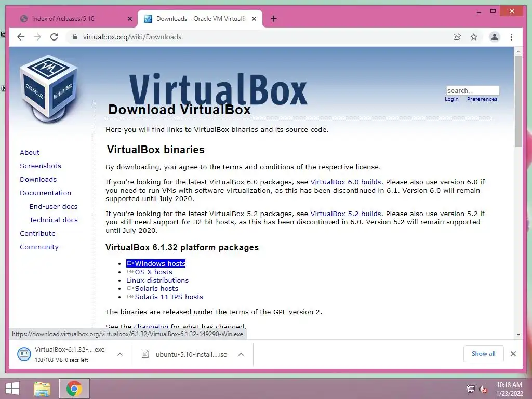The image size is (532, 399).
Task: Click the scrollbar up arrow
Action: tap(518, 51)
